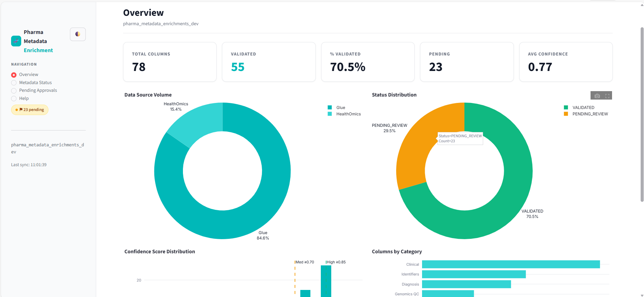Toggle HealthOmics legend entry
The width and height of the screenshot is (644, 297).
344,114
